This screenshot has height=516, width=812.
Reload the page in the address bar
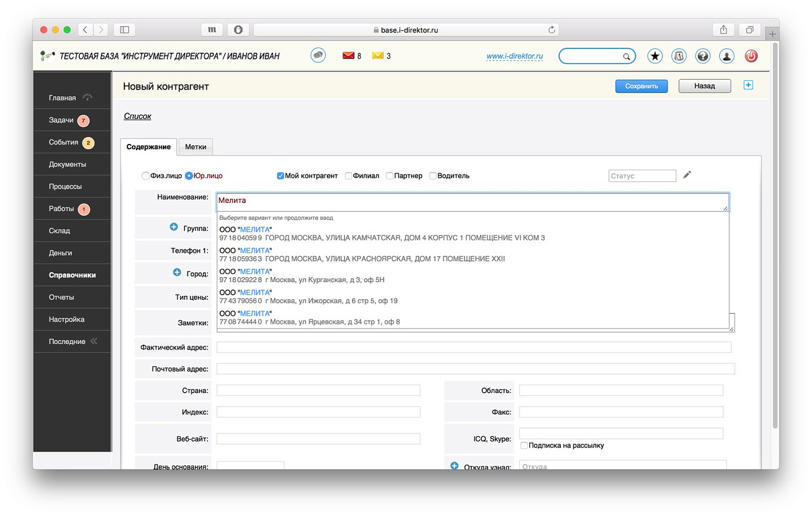(552, 30)
